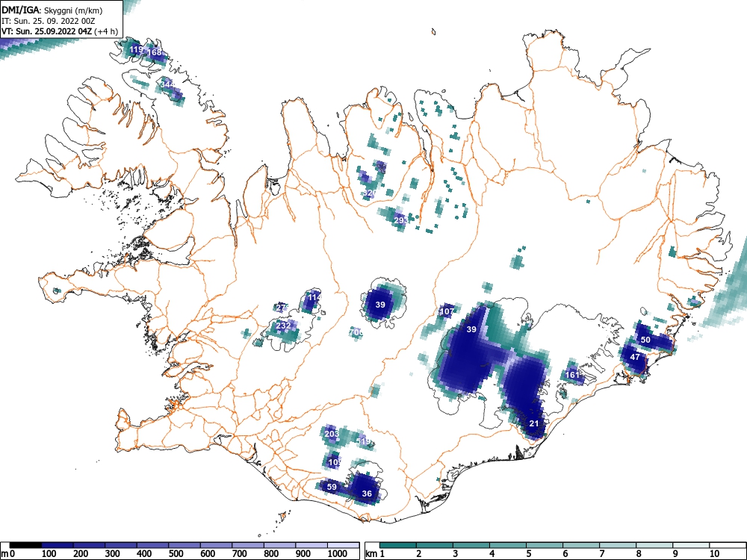Click the black swatch between 0 and 100 metres
The image size is (747, 560).
[x=25, y=545]
